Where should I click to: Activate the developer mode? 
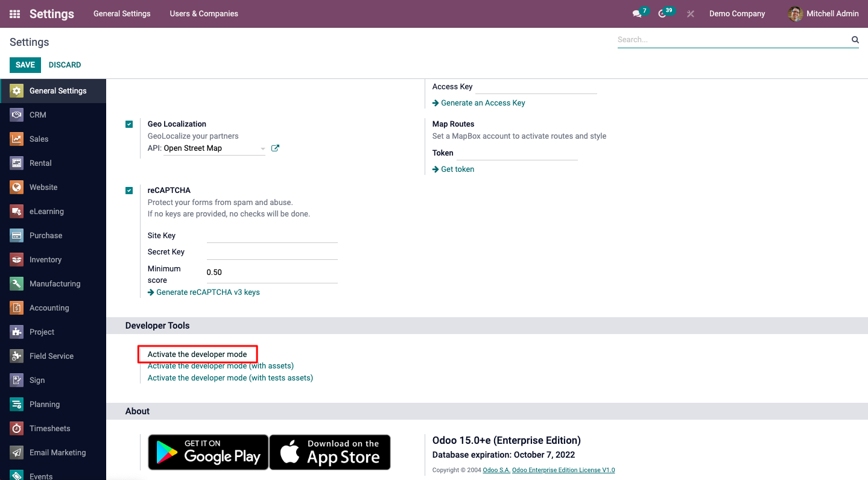197,354
